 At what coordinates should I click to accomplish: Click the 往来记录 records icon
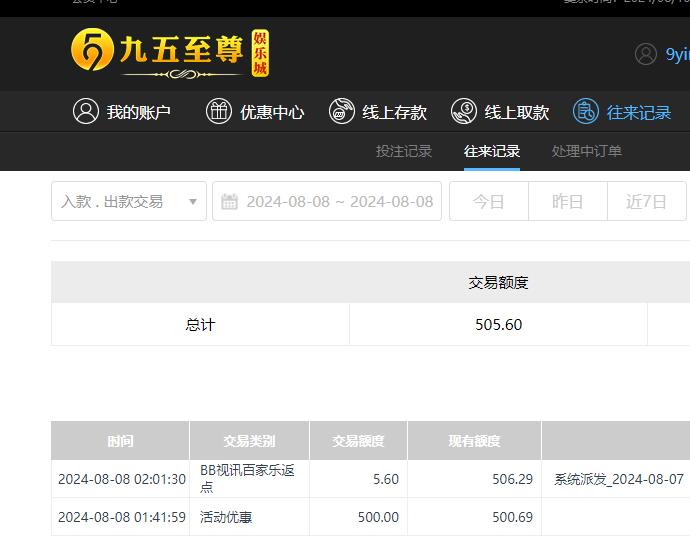pos(586,111)
